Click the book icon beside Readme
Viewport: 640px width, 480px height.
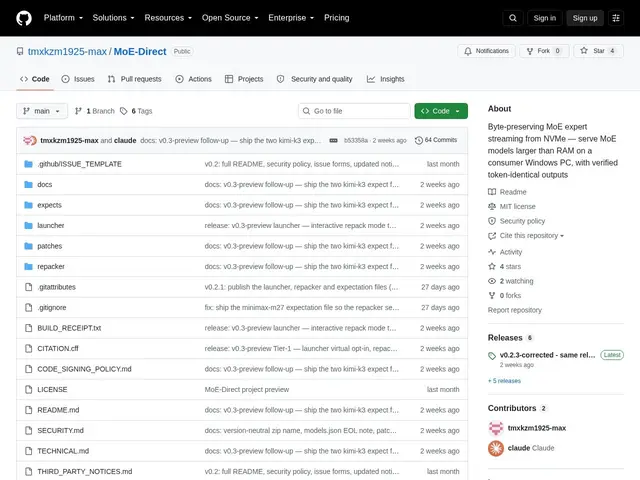click(x=492, y=192)
